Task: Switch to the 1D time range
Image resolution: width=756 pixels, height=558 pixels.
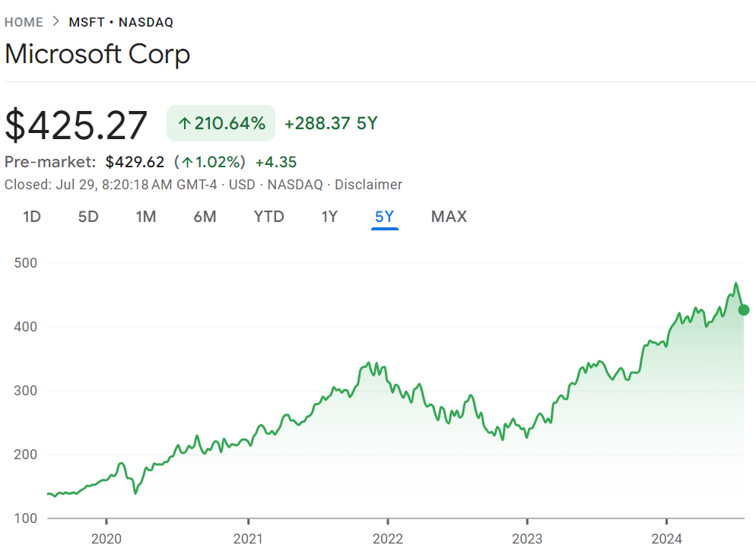Action: tap(32, 217)
